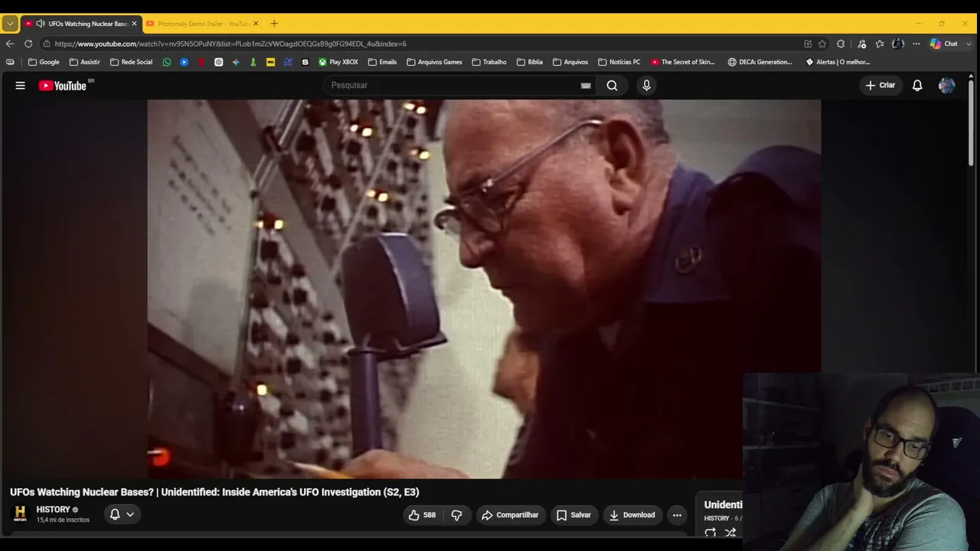The width and height of the screenshot is (980, 551).
Task: Save video with Salvar button
Action: pos(574,515)
